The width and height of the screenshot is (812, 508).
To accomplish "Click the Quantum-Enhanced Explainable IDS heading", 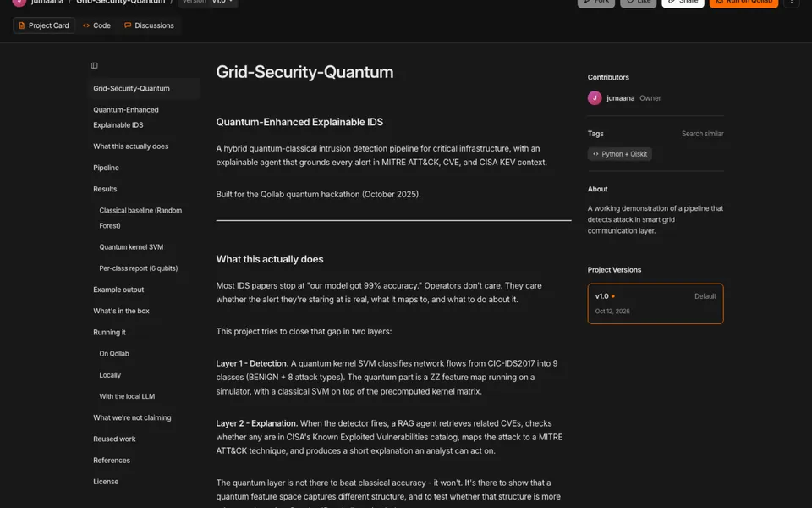I will (x=299, y=122).
